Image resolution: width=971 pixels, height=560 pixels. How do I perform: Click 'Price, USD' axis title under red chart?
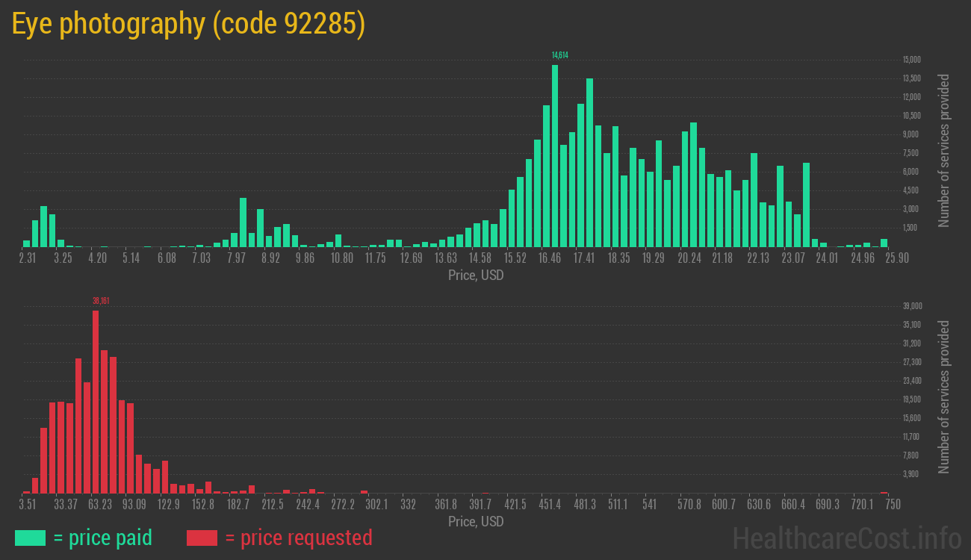[x=476, y=521]
